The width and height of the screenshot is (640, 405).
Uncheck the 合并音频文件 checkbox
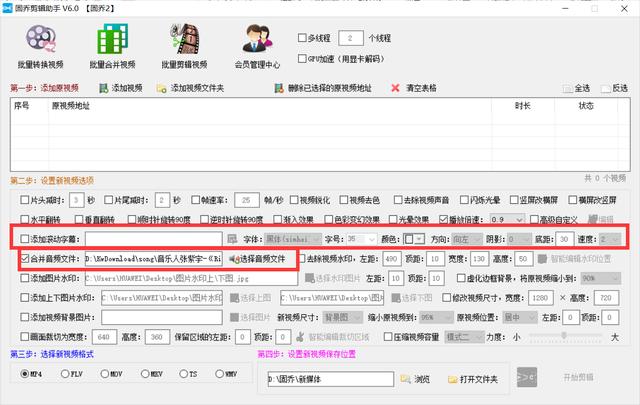[24, 258]
